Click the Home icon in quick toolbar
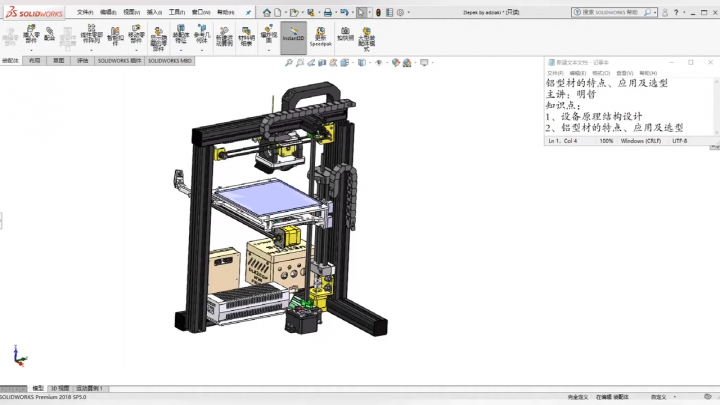This screenshot has height=405, width=720. point(267,12)
